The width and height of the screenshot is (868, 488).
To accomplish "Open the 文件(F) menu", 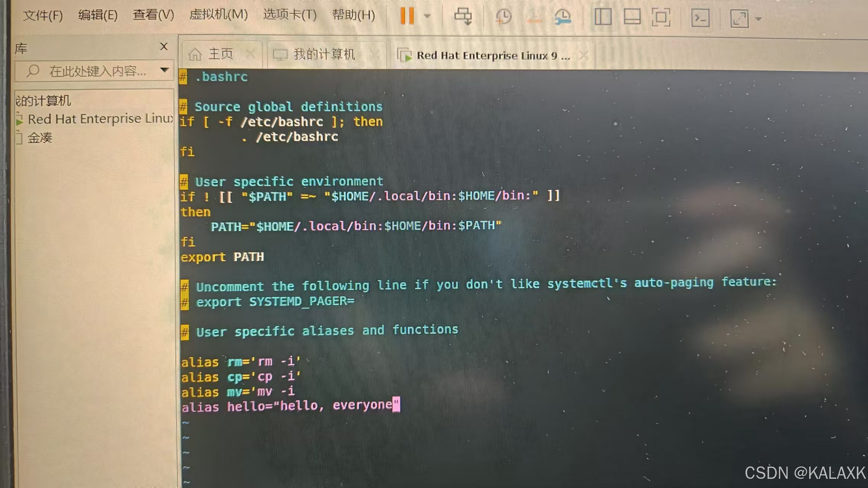I will (x=43, y=16).
